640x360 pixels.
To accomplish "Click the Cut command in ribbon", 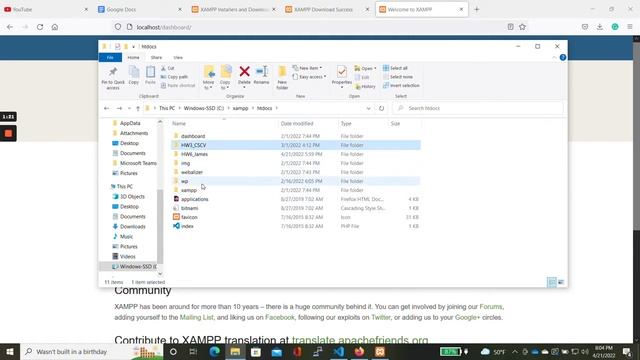I will tap(168, 68).
